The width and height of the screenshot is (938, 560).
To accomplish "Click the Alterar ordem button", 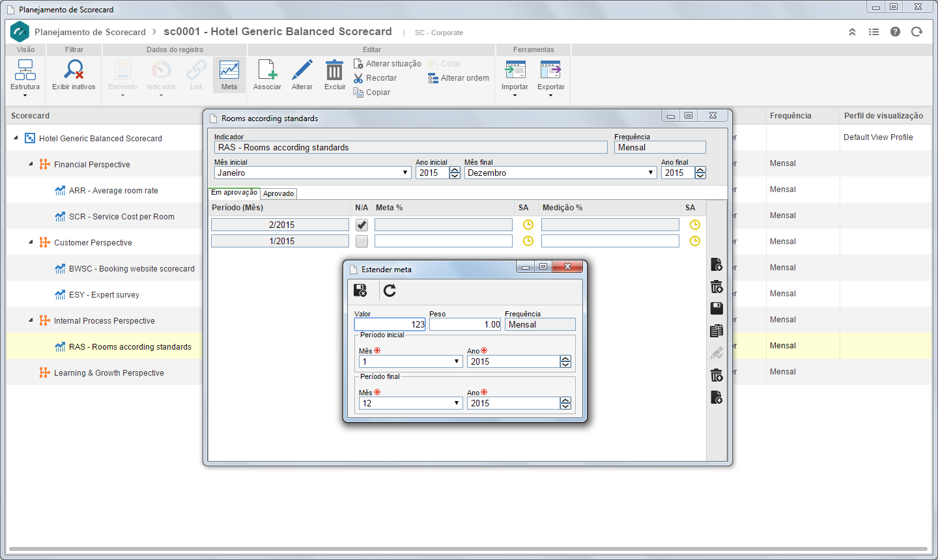I will click(x=458, y=78).
